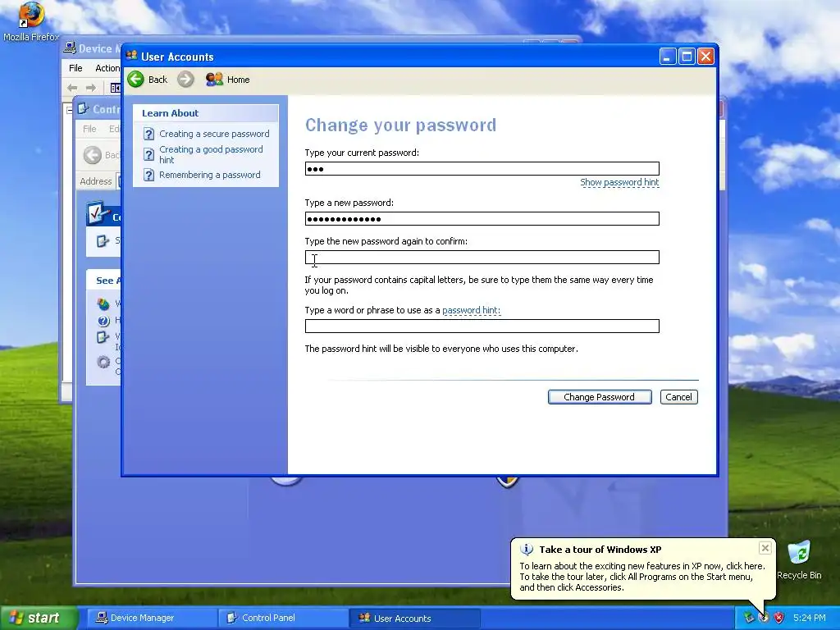Close the Windows XP tour balloon
This screenshot has width=840, height=630.
pyautogui.click(x=765, y=548)
